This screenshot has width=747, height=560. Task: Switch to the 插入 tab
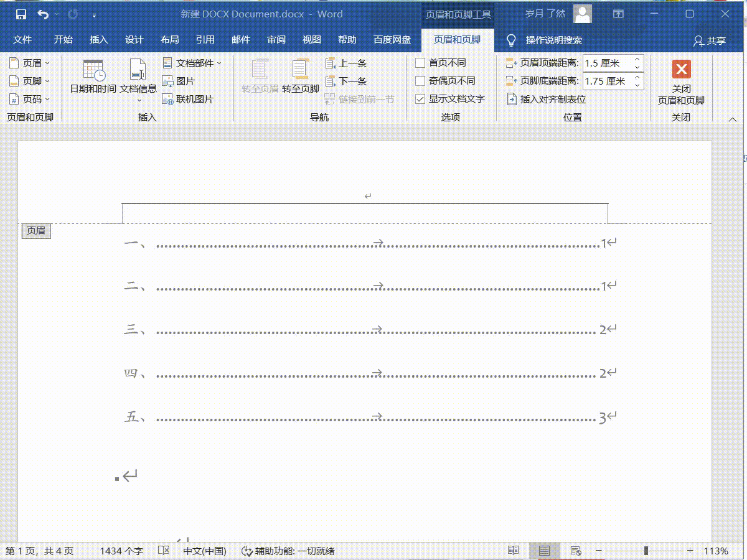(98, 40)
